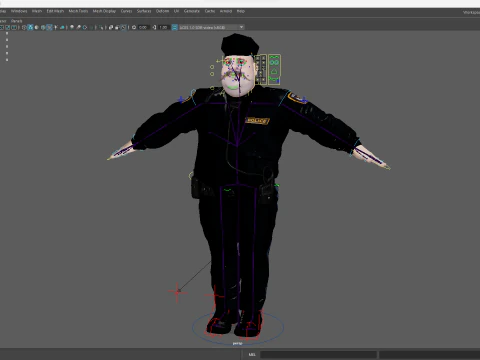Screen dimensions: 480x360
Task: Click the MEL command line input
Action: 318,355
